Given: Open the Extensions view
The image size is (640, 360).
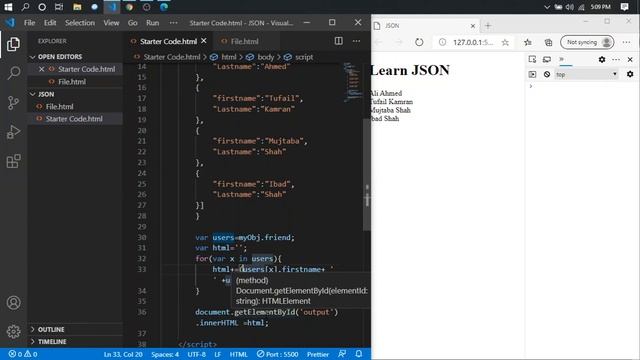Looking at the screenshot, I should pos(13,161).
